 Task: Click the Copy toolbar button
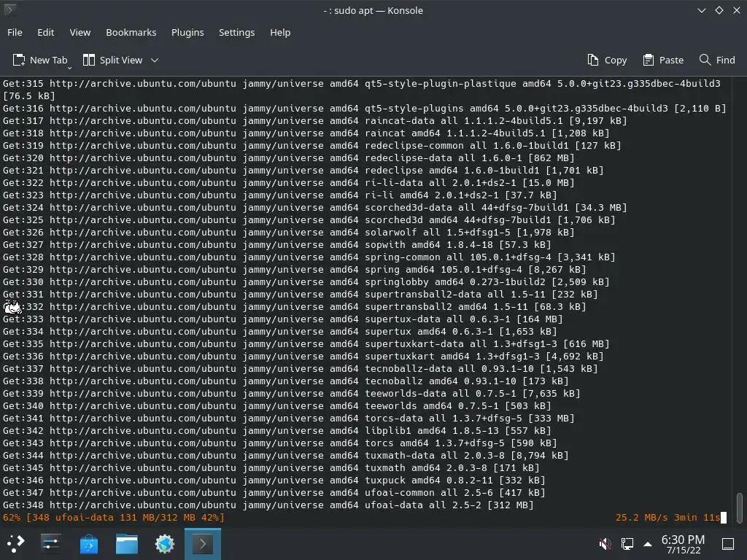click(607, 60)
